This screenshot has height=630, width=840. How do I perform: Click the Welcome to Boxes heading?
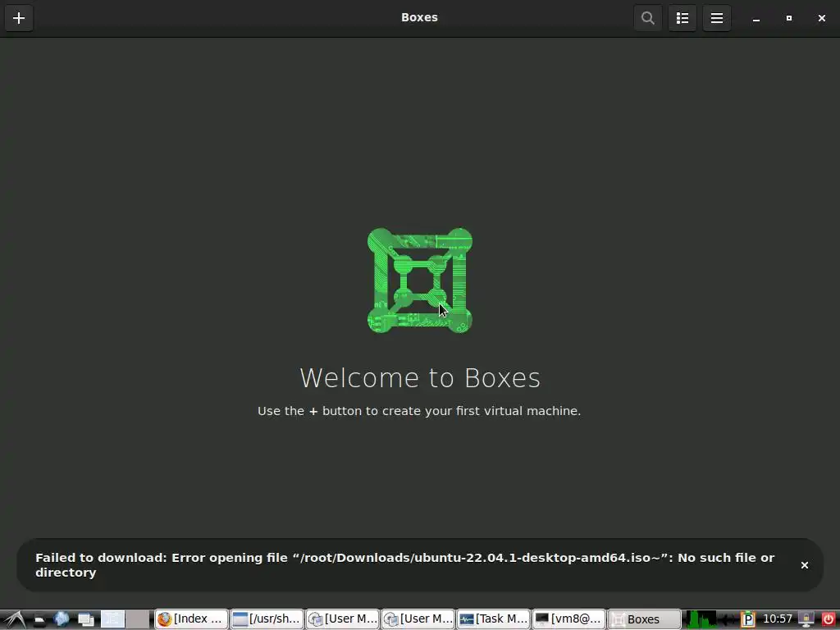(x=420, y=377)
